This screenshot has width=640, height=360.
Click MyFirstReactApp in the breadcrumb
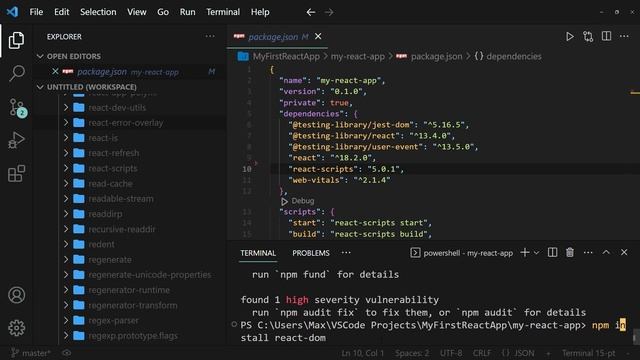click(x=286, y=56)
